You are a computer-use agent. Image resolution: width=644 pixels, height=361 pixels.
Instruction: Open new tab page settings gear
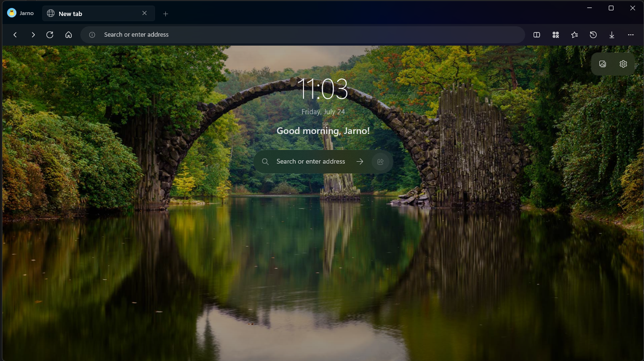click(x=623, y=64)
